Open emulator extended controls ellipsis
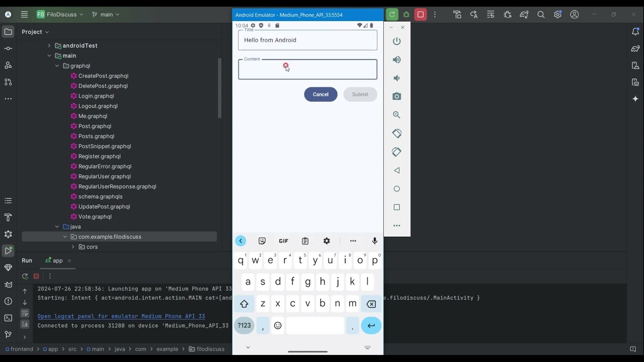This screenshot has height=362, width=644. (397, 226)
